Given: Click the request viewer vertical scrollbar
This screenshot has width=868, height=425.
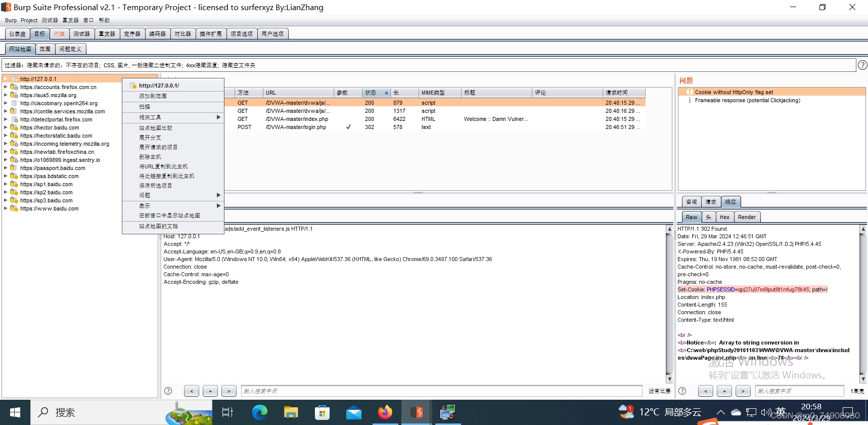Looking at the screenshot, I should [x=669, y=304].
